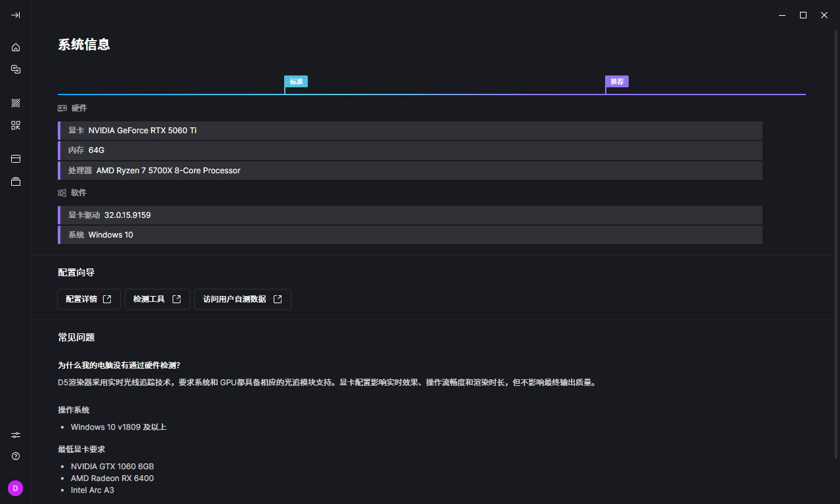This screenshot has width=840, height=504.
Task: Select the single window sidebar icon
Action: point(16,159)
